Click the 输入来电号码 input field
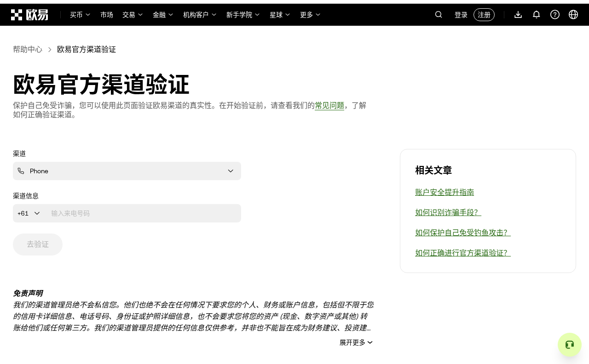The width and height of the screenshot is (589, 364). click(144, 213)
